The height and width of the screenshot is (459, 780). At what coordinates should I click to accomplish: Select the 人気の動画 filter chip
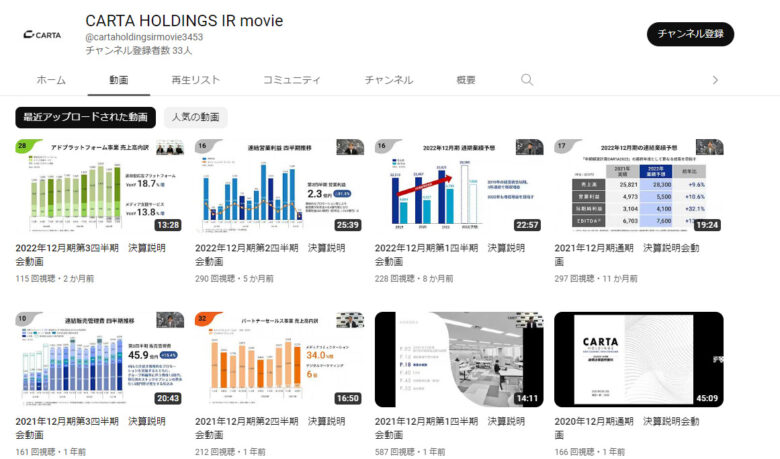(195, 117)
